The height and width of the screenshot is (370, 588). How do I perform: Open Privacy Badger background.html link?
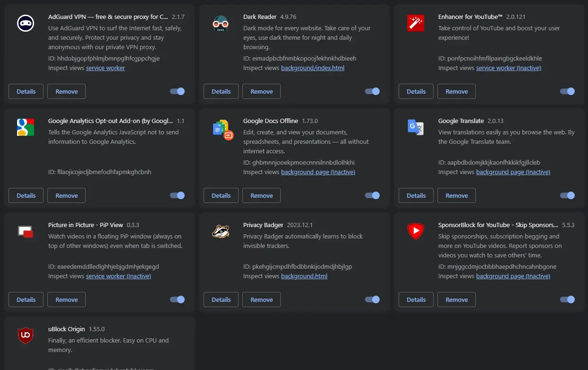point(304,276)
